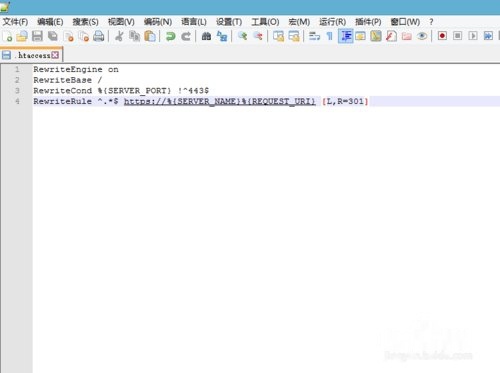Toggle synchronize vertical scrolling icon
This screenshot has height=373, width=500.
pyautogui.click(x=278, y=36)
